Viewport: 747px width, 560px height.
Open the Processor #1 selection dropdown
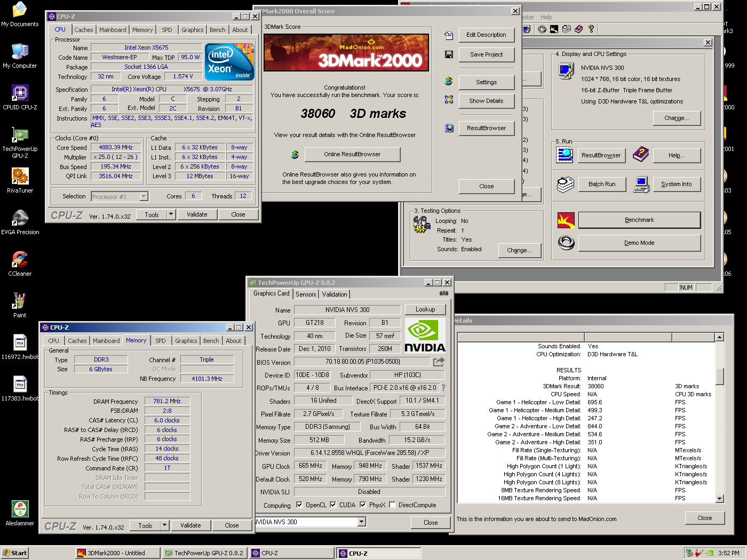pyautogui.click(x=144, y=196)
